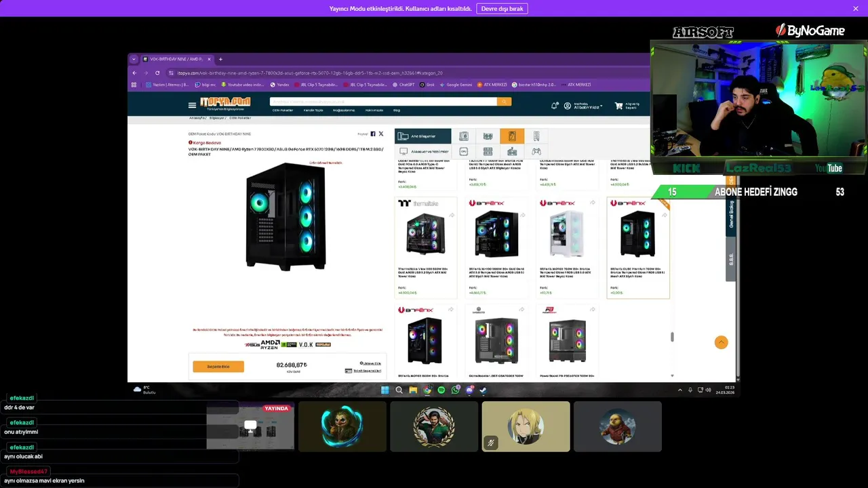Screen dimensions: 868x488
Task: Open the Google Gemini bookmark
Action: [x=456, y=85]
